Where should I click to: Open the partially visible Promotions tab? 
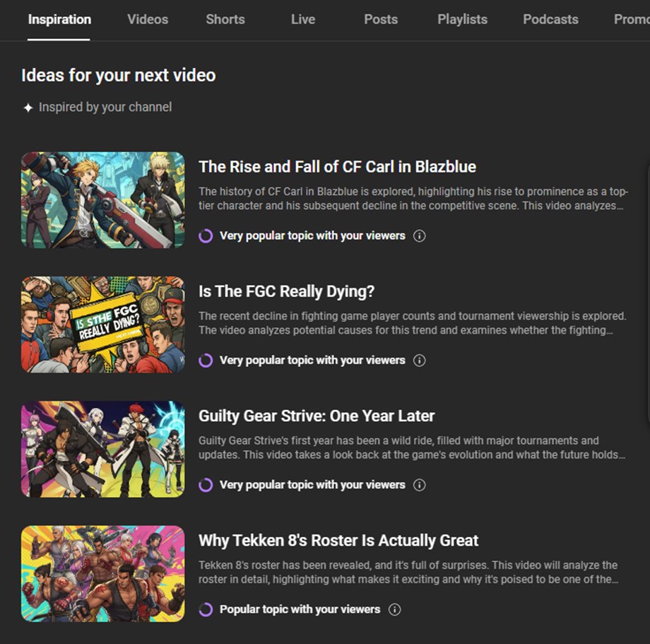(x=632, y=20)
